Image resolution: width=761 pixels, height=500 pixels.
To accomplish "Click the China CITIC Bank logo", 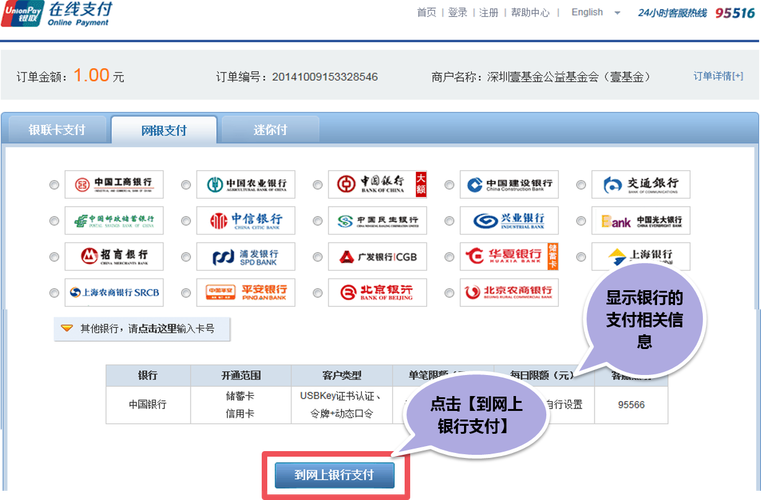I will [x=246, y=220].
